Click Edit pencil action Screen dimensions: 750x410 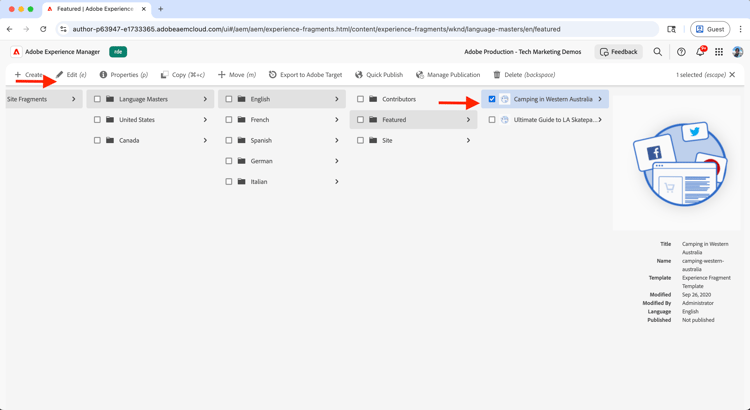[x=71, y=75]
